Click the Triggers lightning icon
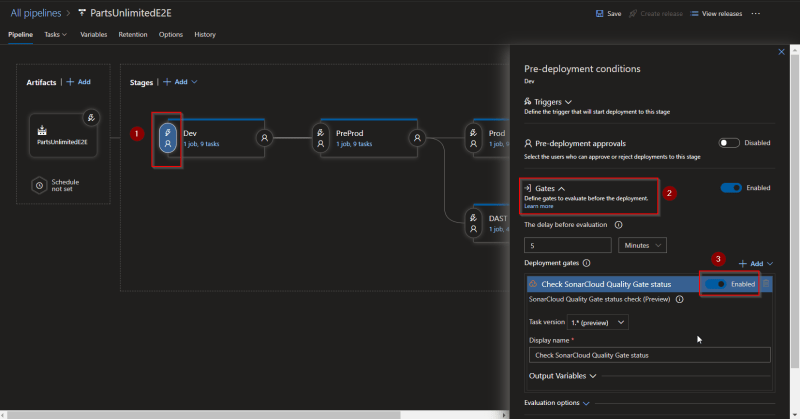The width and height of the screenshot is (800, 419). coord(528,102)
